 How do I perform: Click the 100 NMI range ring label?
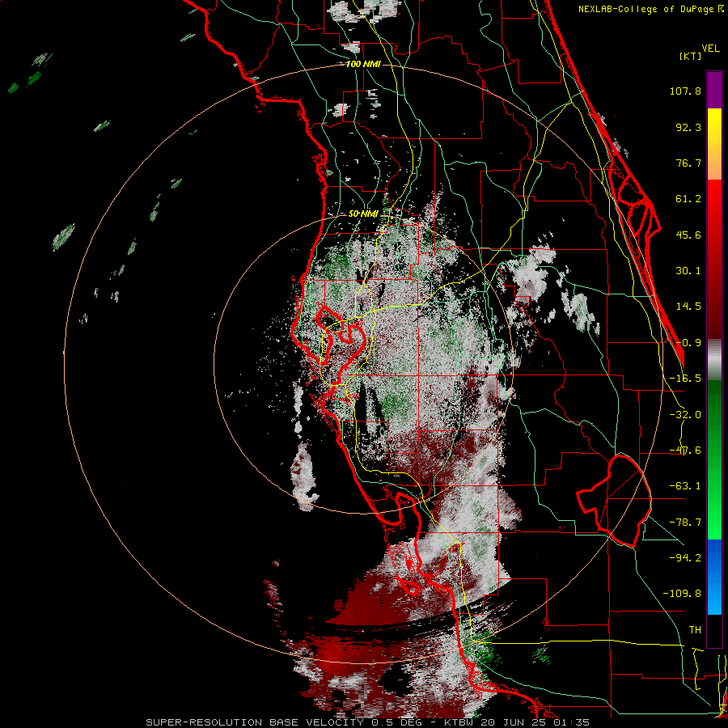[x=363, y=64]
